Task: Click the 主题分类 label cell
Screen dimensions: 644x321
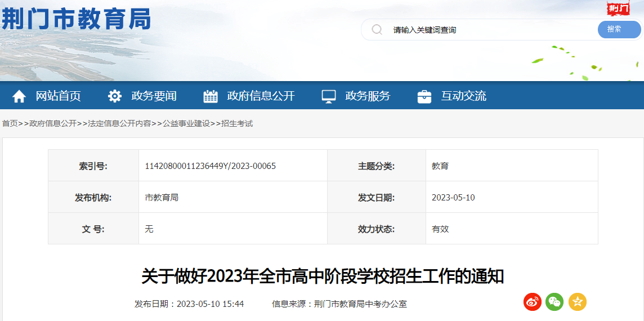Action: tap(377, 166)
